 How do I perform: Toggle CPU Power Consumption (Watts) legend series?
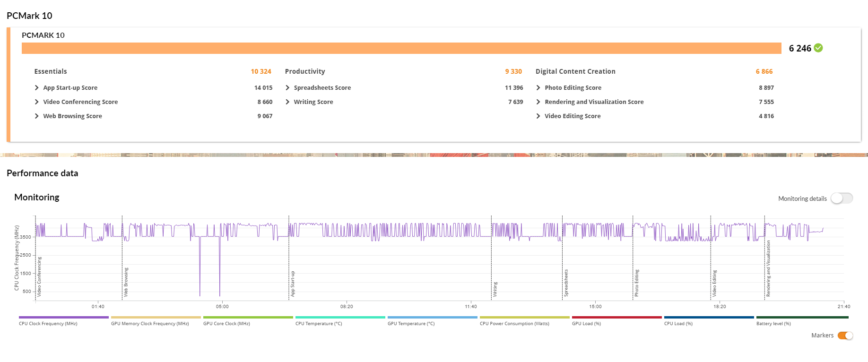(524, 321)
